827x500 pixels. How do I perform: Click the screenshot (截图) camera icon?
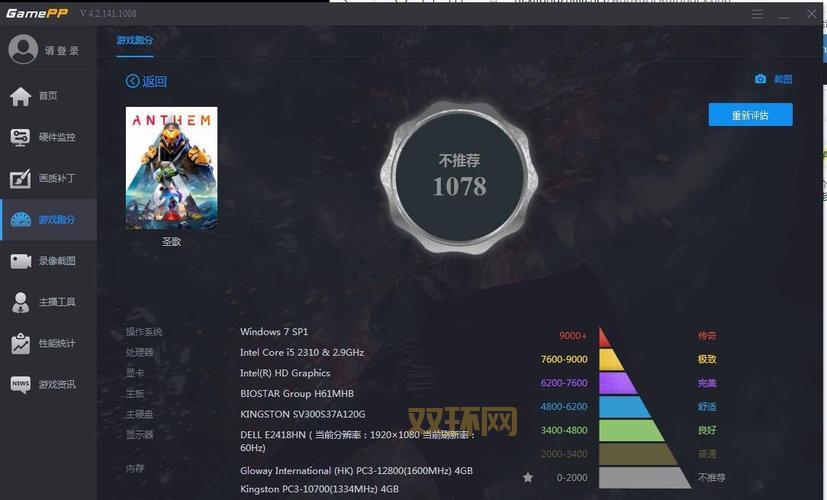[760, 79]
